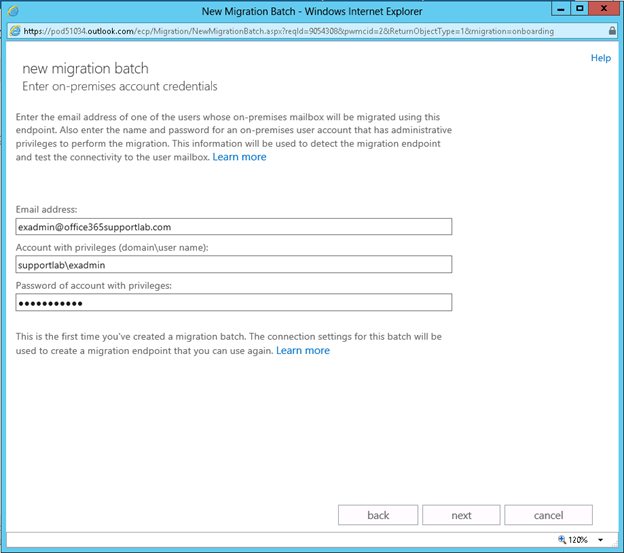Open the Help link
The height and width of the screenshot is (553, 624).
pyautogui.click(x=601, y=58)
